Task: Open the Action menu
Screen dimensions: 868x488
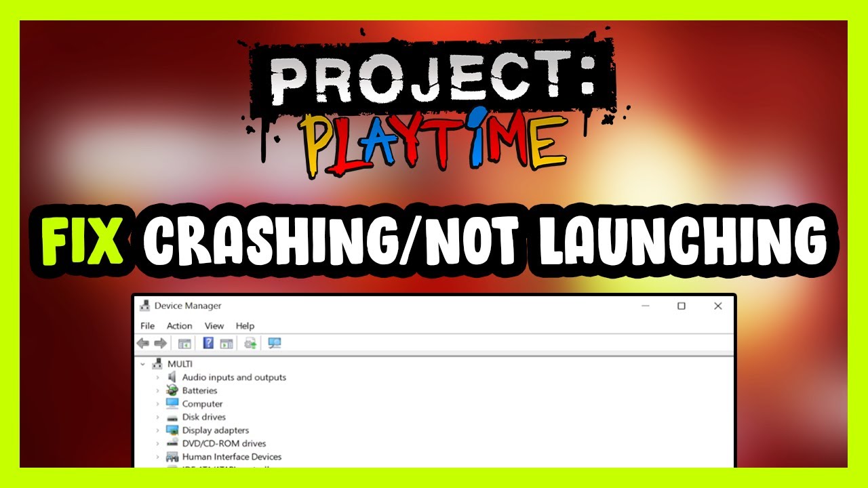Action: coord(179,325)
